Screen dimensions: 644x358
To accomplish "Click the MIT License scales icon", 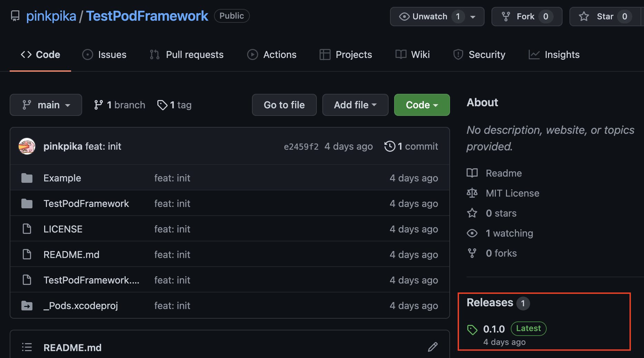I will pyautogui.click(x=472, y=193).
